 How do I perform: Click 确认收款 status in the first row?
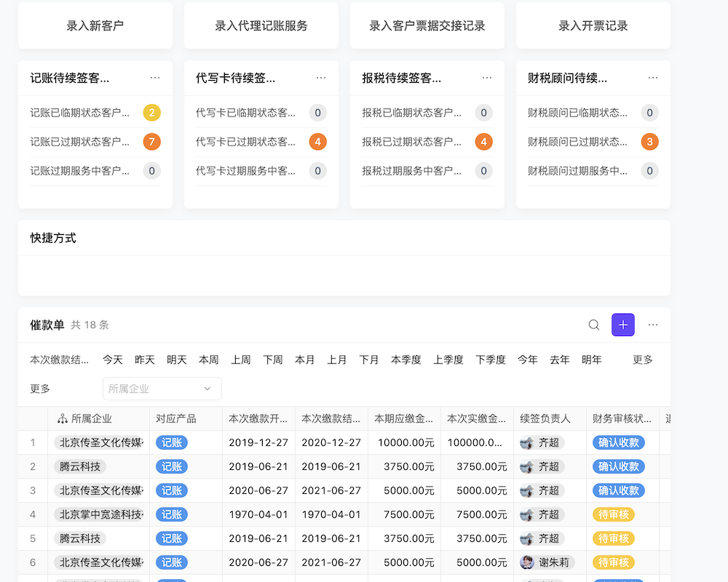[618, 442]
